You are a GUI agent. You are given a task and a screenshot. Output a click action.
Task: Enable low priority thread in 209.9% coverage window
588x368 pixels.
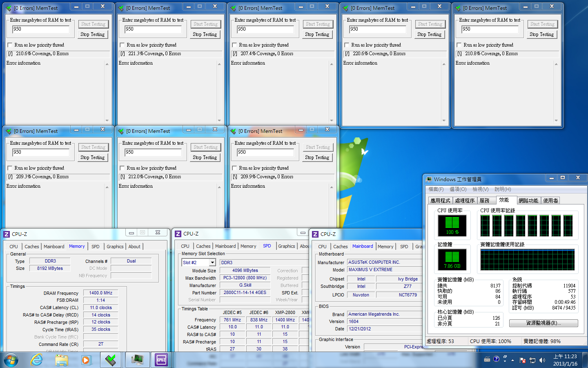[x=234, y=168]
